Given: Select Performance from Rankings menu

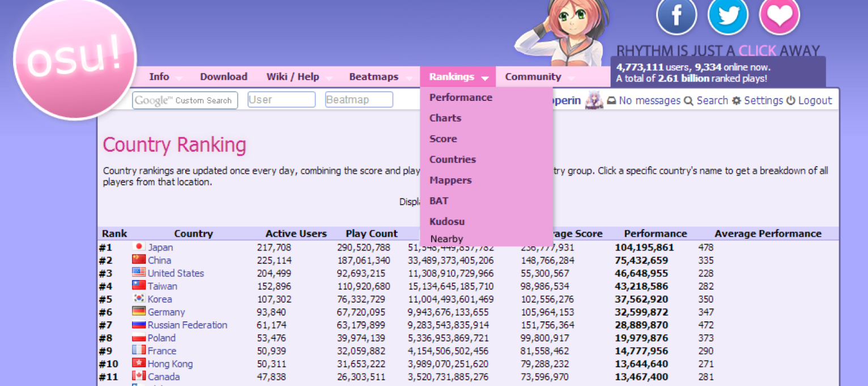Looking at the screenshot, I should pos(461,97).
